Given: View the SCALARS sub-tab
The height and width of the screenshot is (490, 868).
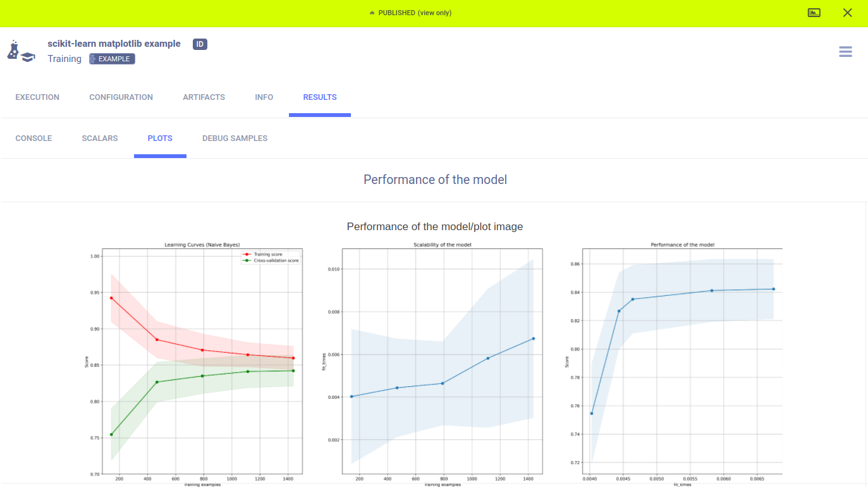Looking at the screenshot, I should (x=100, y=138).
